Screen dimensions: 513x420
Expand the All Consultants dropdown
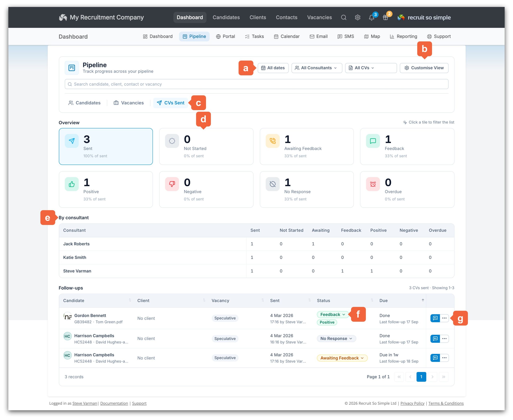click(317, 68)
